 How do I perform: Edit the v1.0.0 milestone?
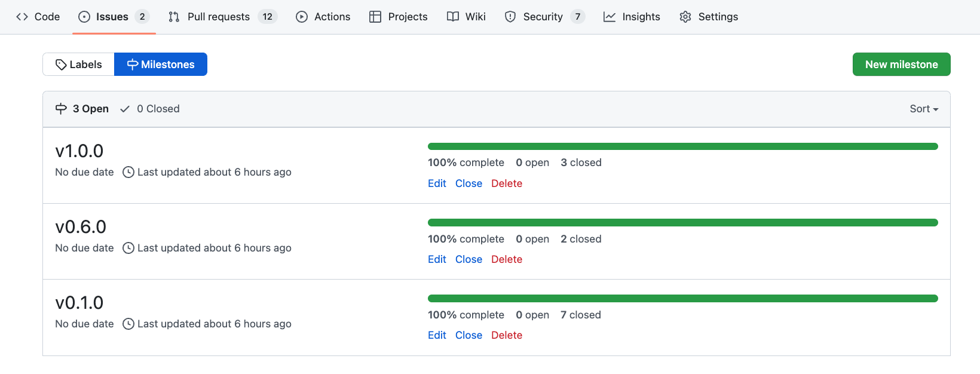437,183
